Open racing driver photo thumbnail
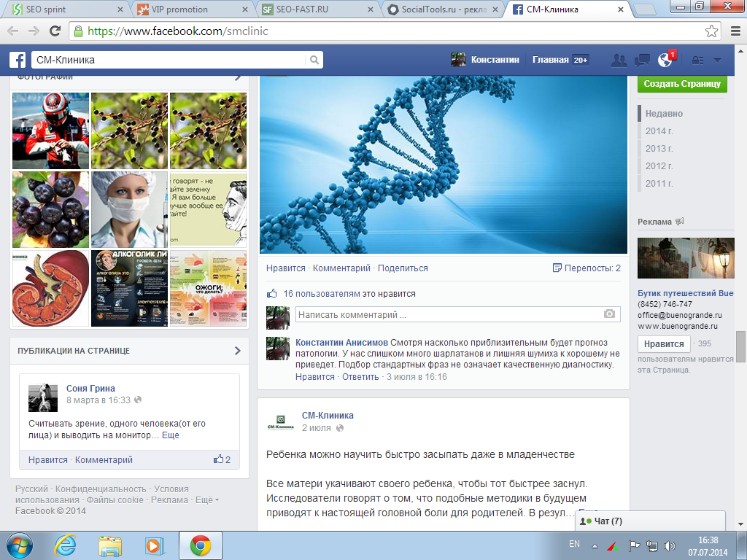The image size is (747, 560). point(50,131)
